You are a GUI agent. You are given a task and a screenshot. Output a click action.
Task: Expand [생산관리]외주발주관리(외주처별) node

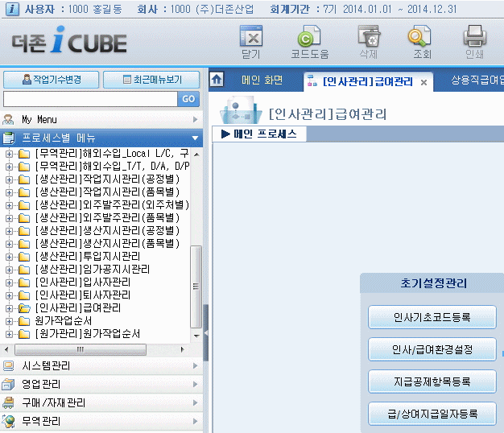coord(9,205)
